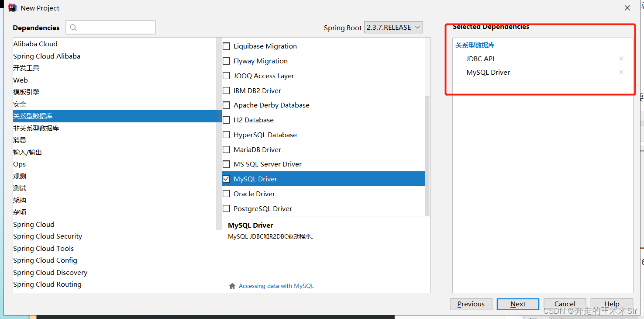Enable the MariaDB Driver checkbox
Viewport: 644px width, 319px height.
pos(226,150)
